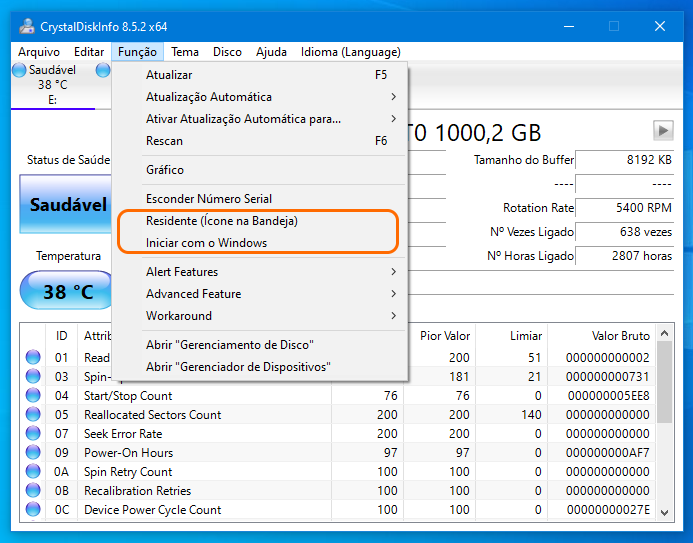
Task: Click the 38 °C temperature button
Action: pyautogui.click(x=66, y=291)
